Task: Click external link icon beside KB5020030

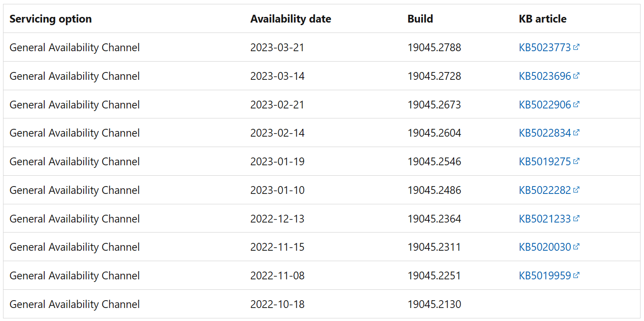Action: pos(576,247)
